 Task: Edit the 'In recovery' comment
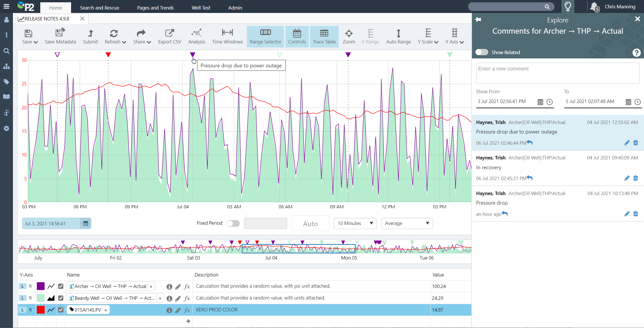tap(627, 178)
